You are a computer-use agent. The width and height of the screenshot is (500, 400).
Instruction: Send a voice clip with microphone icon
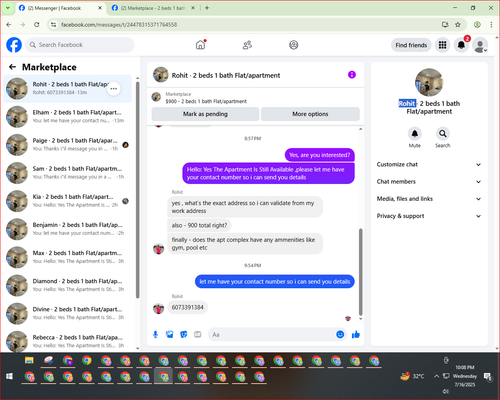coord(155,334)
